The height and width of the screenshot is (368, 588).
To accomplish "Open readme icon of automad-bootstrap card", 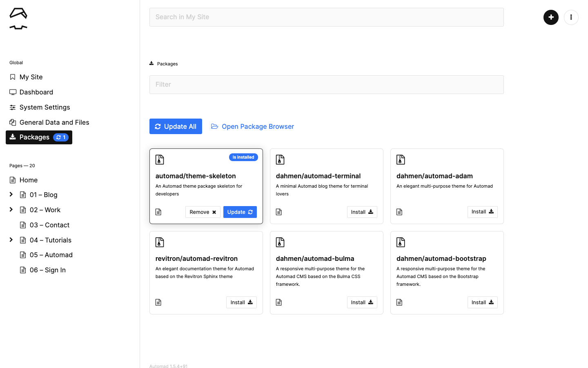I will [x=399, y=302].
